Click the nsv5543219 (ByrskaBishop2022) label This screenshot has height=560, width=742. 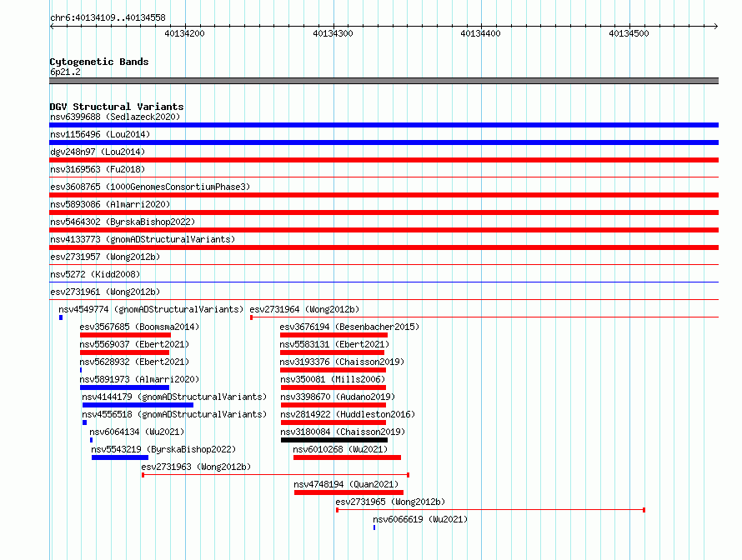pos(163,449)
